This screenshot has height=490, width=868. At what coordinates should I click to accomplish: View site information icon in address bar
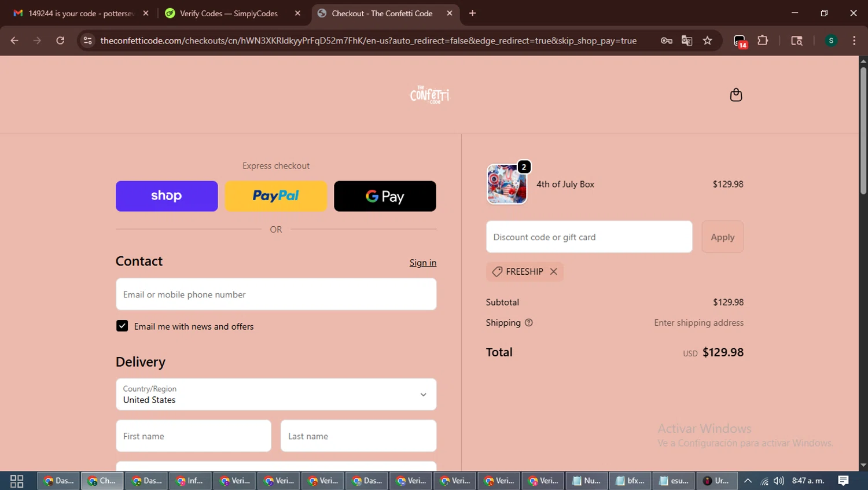pyautogui.click(x=87, y=40)
